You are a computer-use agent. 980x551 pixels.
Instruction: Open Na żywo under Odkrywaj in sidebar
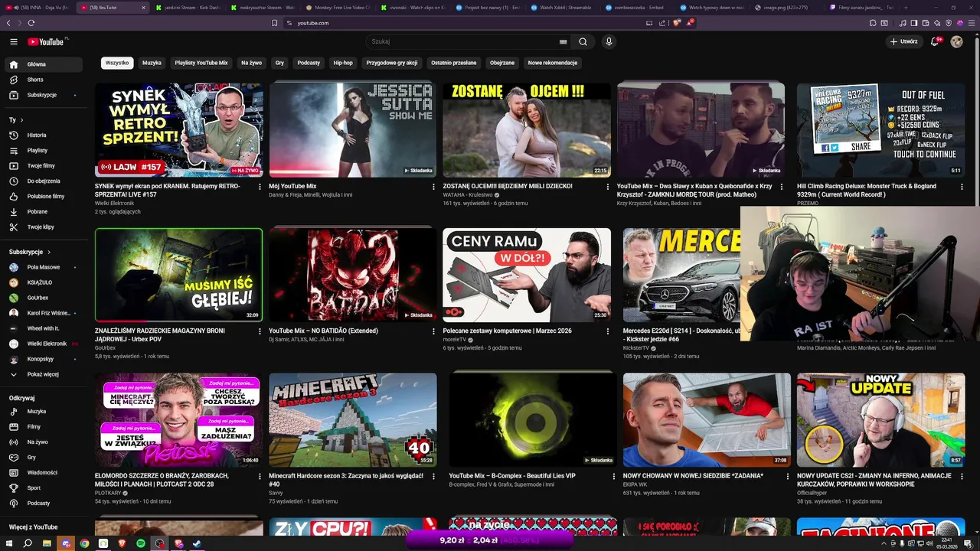(43, 442)
